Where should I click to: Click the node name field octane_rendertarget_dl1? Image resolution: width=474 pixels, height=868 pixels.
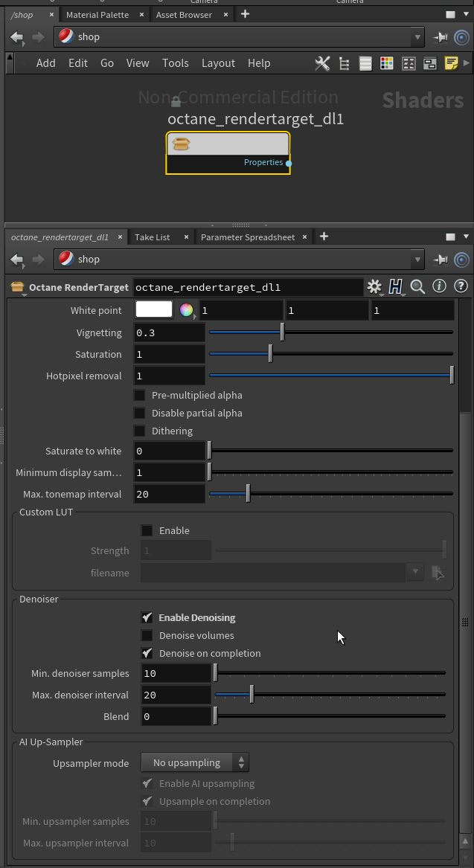tap(248, 287)
